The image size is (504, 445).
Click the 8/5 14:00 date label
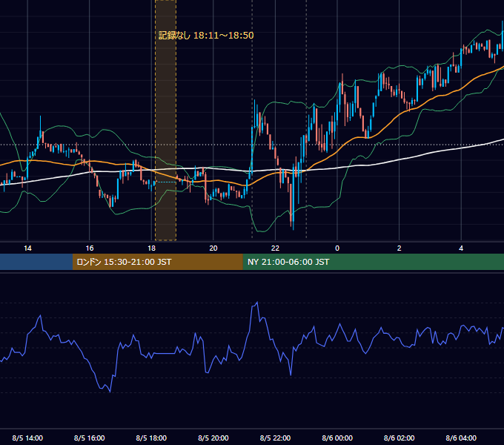coord(27,438)
